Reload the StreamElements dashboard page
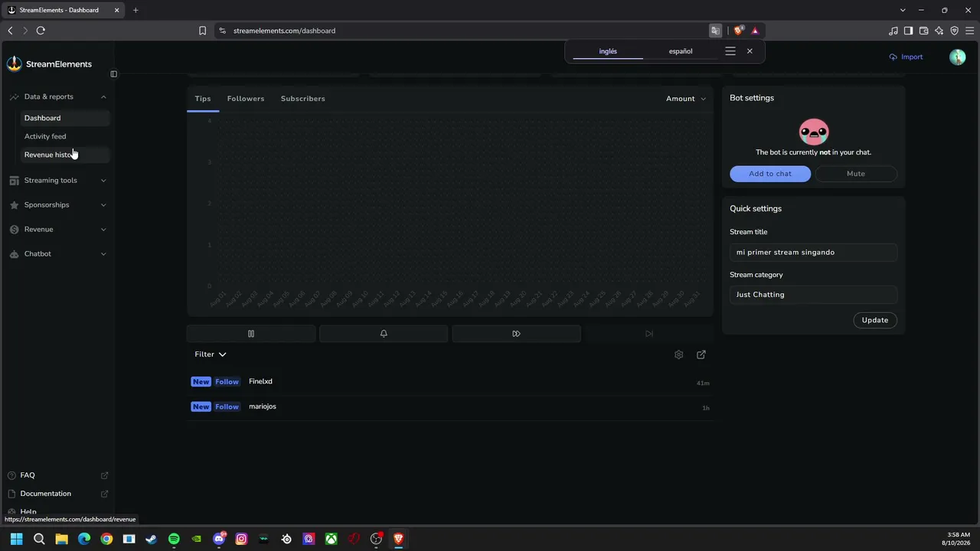Screen dimensions: 980x551 coord(41,31)
